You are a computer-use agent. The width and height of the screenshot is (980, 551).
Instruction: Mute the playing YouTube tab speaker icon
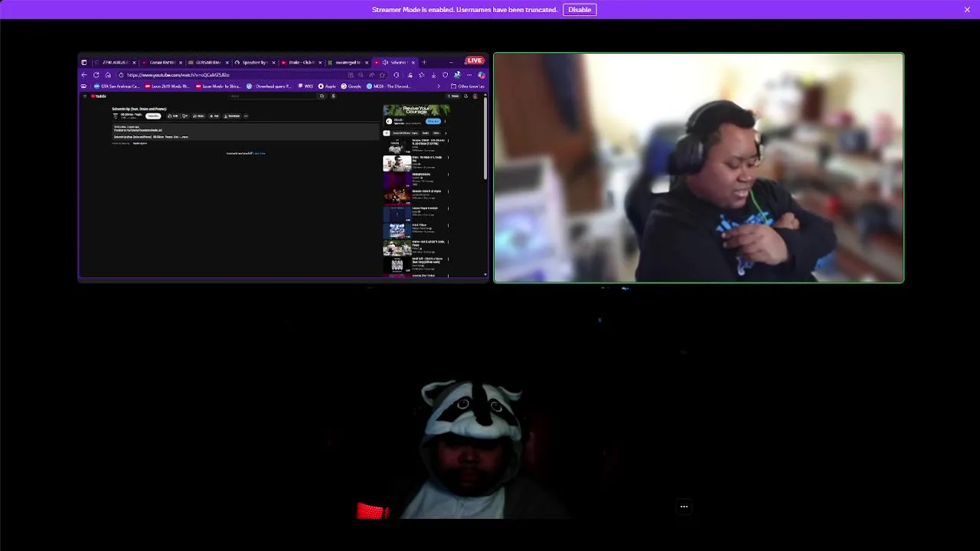coord(385,63)
